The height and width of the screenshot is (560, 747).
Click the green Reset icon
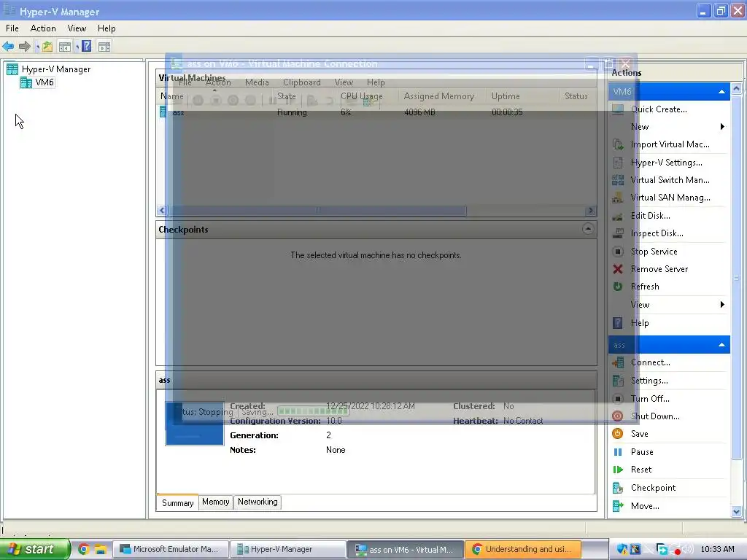click(x=618, y=470)
